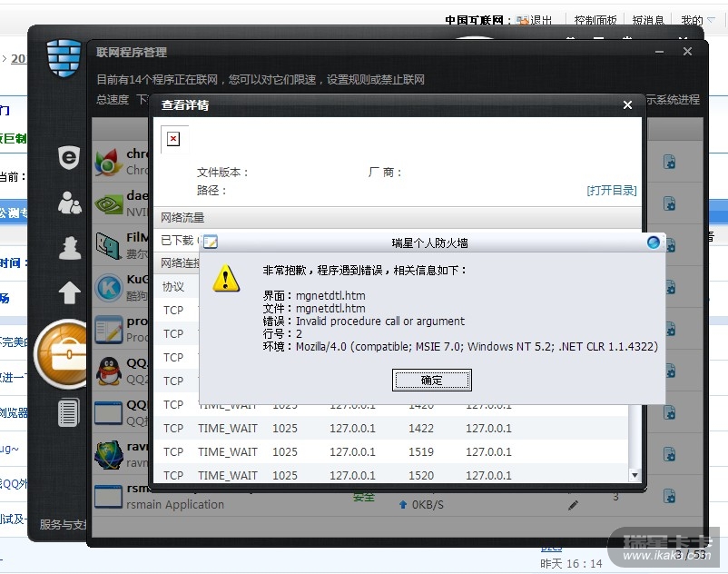This screenshot has width=728, height=574.
Task: Open the log list sidebar icon
Action: click(69, 412)
